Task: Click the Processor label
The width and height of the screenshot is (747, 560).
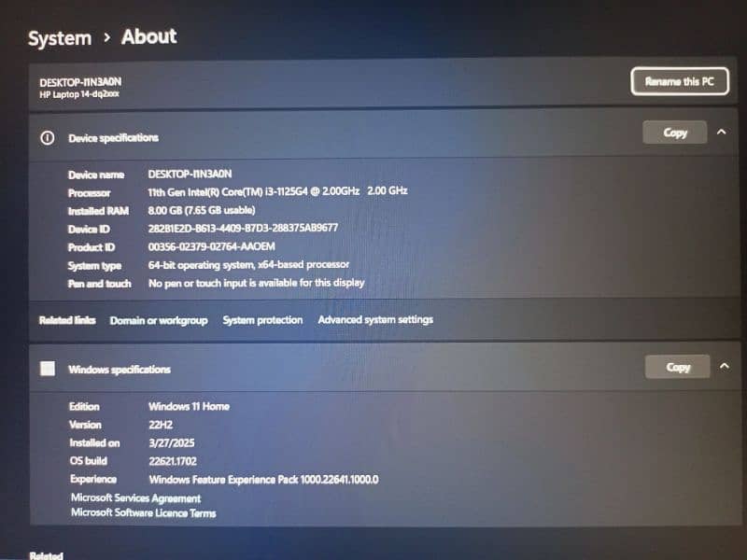Action: [89, 193]
